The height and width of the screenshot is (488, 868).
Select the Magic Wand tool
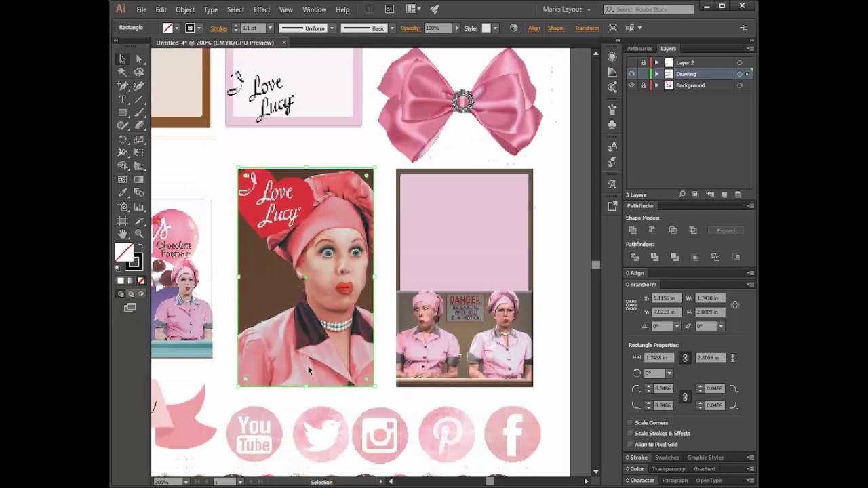coord(123,73)
